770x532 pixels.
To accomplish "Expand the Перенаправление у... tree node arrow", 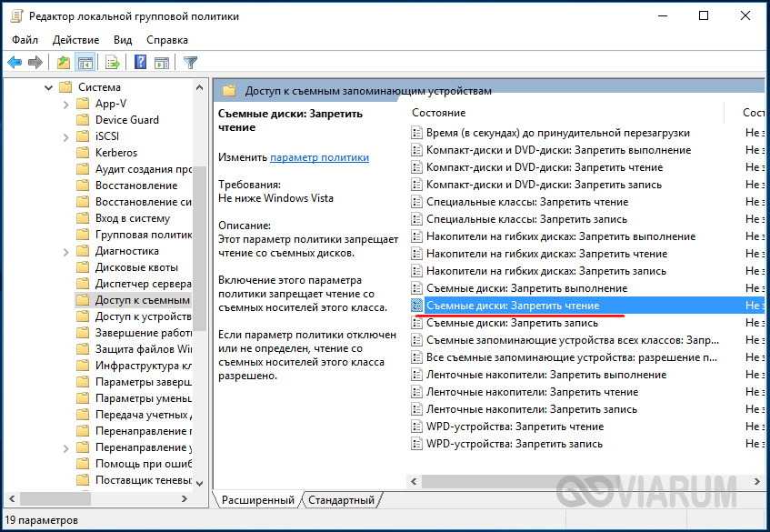I will click(x=65, y=448).
